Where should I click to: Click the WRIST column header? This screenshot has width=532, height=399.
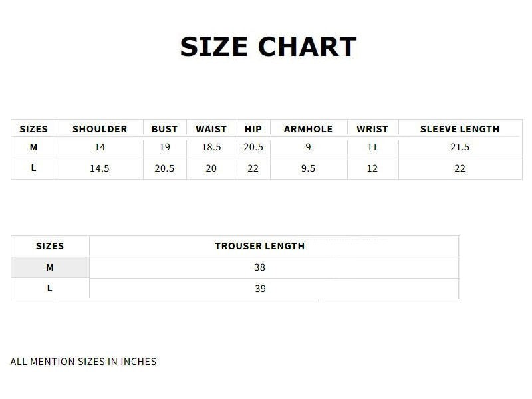click(372, 129)
